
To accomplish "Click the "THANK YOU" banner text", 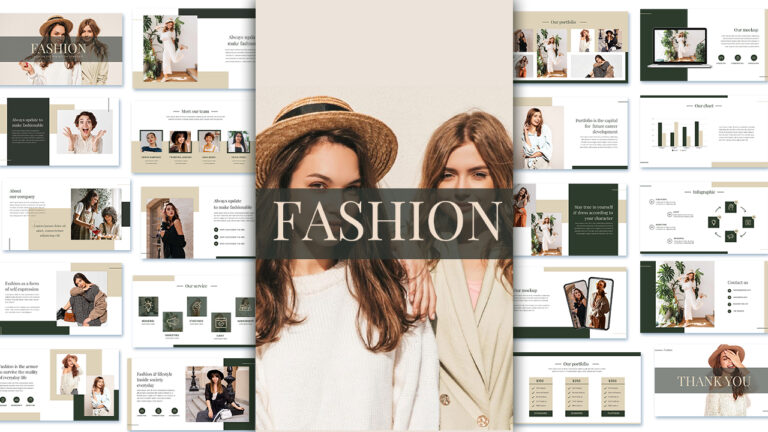I will point(714,381).
